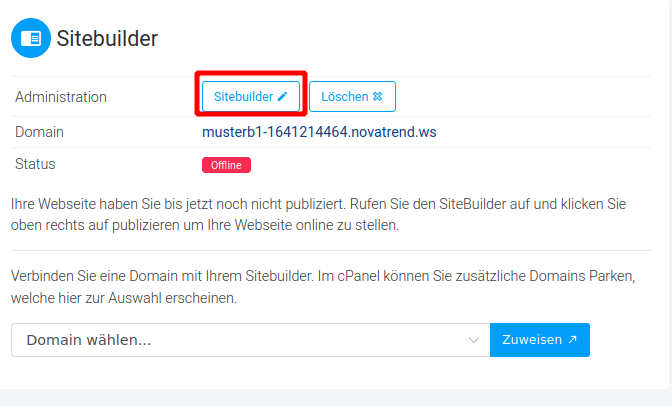672x406 pixels.
Task: Click the pencil icon in Sitebuilder button
Action: [282, 96]
